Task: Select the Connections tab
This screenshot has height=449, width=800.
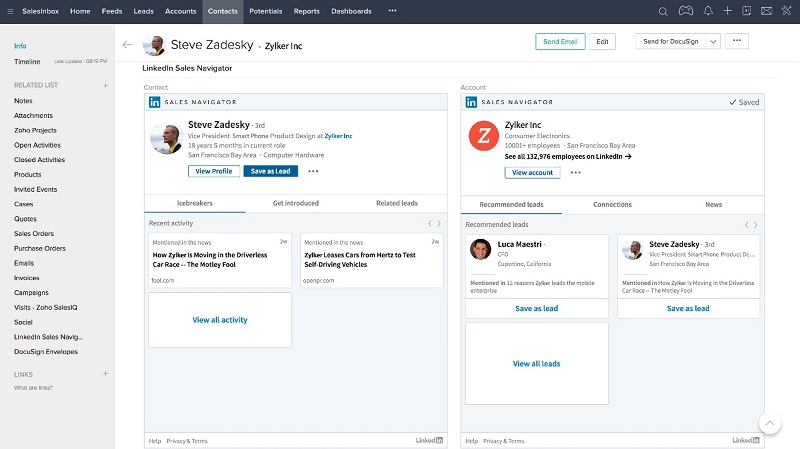Action: [x=612, y=204]
